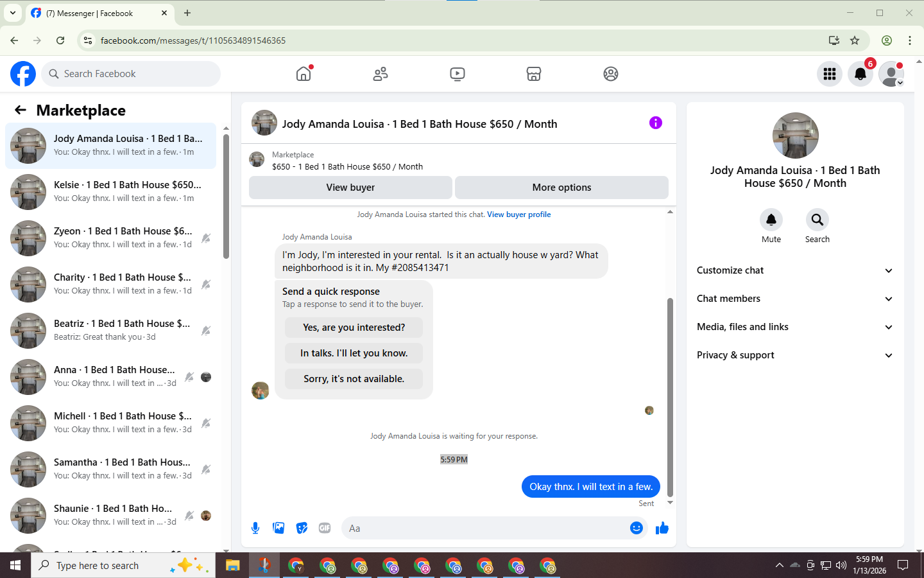Send a thumbs-up like
Image resolution: width=924 pixels, height=578 pixels.
(x=662, y=528)
